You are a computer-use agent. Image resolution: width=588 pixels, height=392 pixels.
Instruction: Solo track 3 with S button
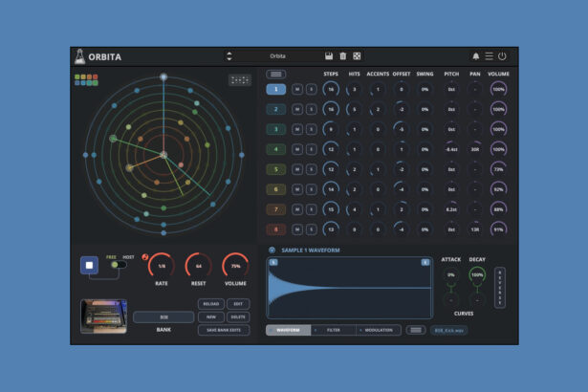(x=312, y=129)
